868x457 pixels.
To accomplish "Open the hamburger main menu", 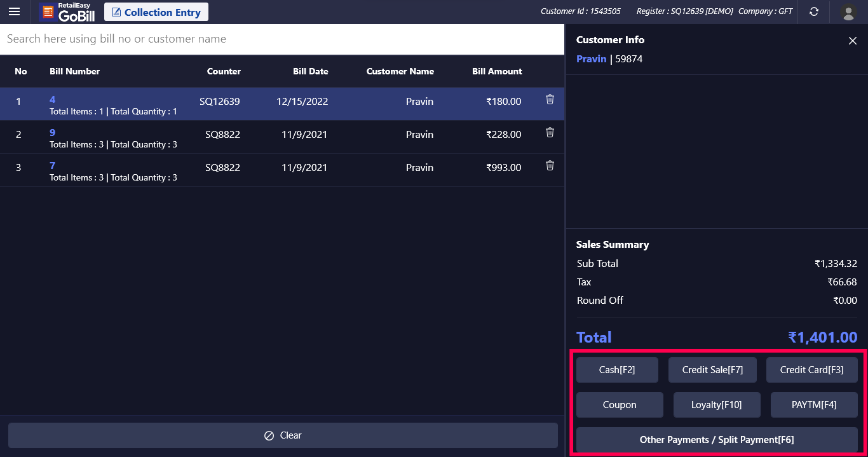I will coord(14,12).
